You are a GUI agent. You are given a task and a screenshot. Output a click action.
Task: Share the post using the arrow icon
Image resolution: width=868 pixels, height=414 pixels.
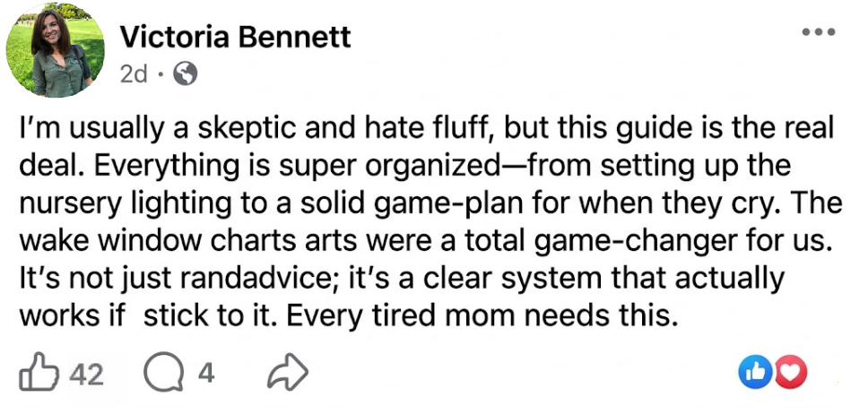pos(289,374)
